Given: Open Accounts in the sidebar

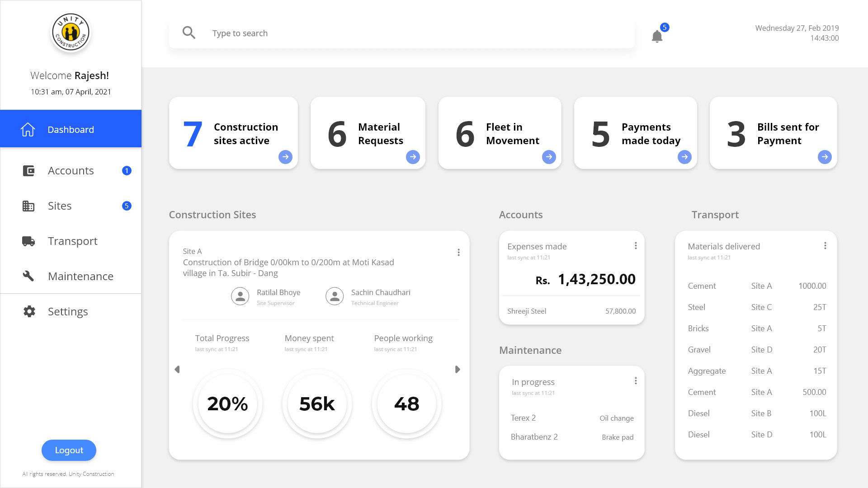Looking at the screenshot, I should [x=71, y=171].
